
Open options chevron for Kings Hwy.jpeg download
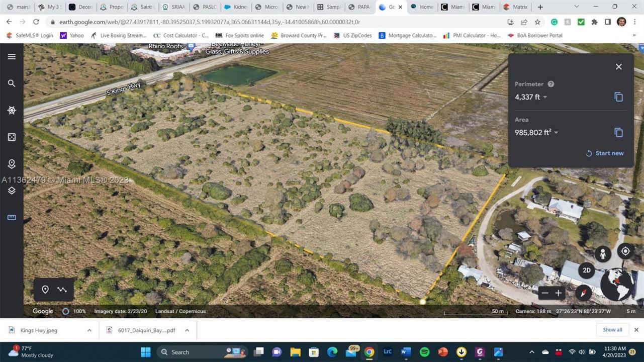(89, 330)
